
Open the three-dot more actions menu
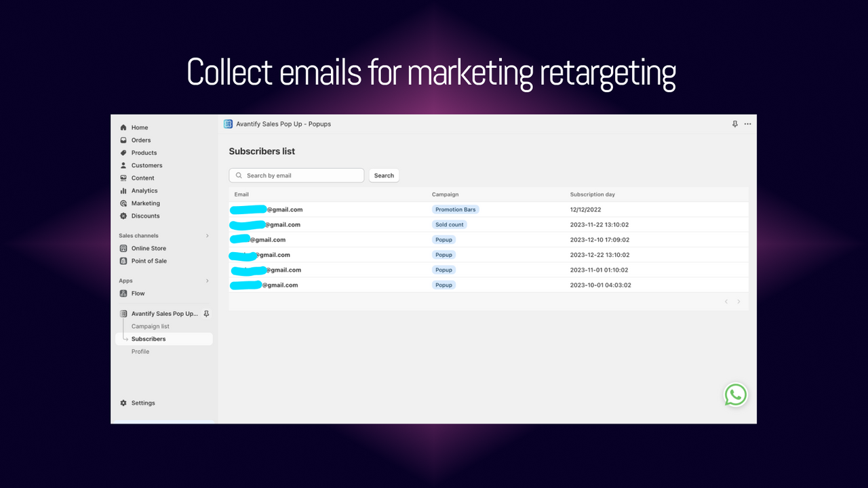pyautogui.click(x=747, y=124)
